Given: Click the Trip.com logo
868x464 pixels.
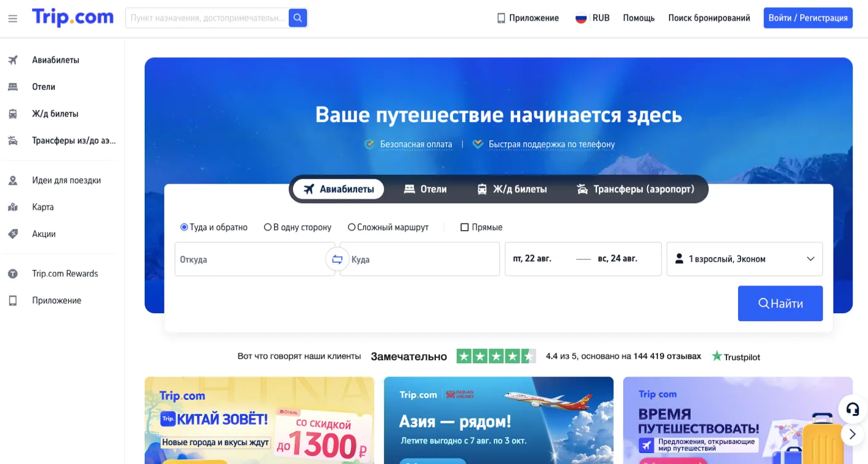Looking at the screenshot, I should (73, 17).
